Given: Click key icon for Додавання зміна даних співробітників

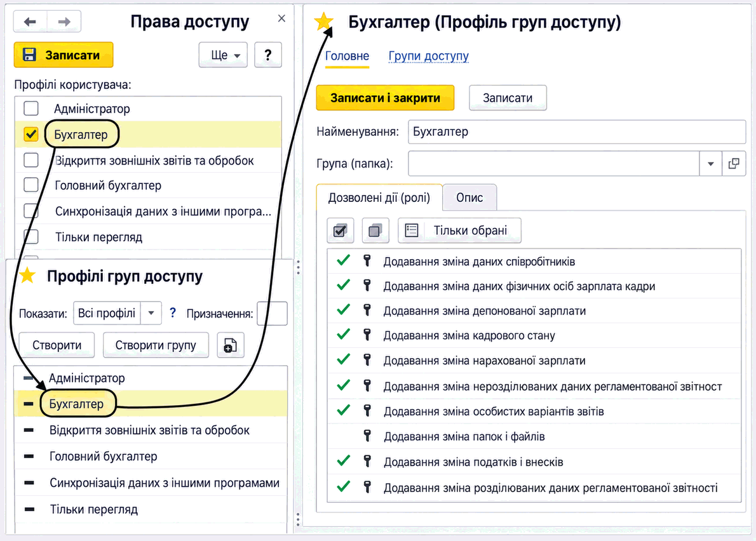Looking at the screenshot, I should pos(367,261).
